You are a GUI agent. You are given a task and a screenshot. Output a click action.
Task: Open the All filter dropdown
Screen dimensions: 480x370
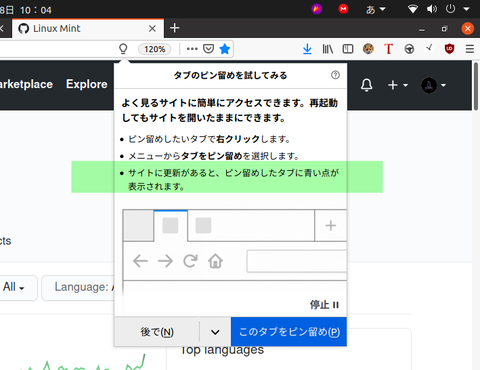(x=13, y=287)
